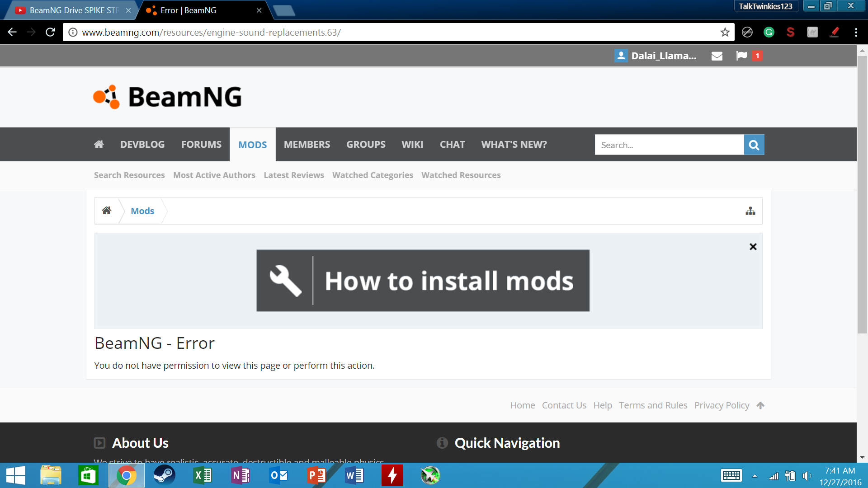Click Latest Reviews link
The image size is (868, 488).
click(294, 175)
